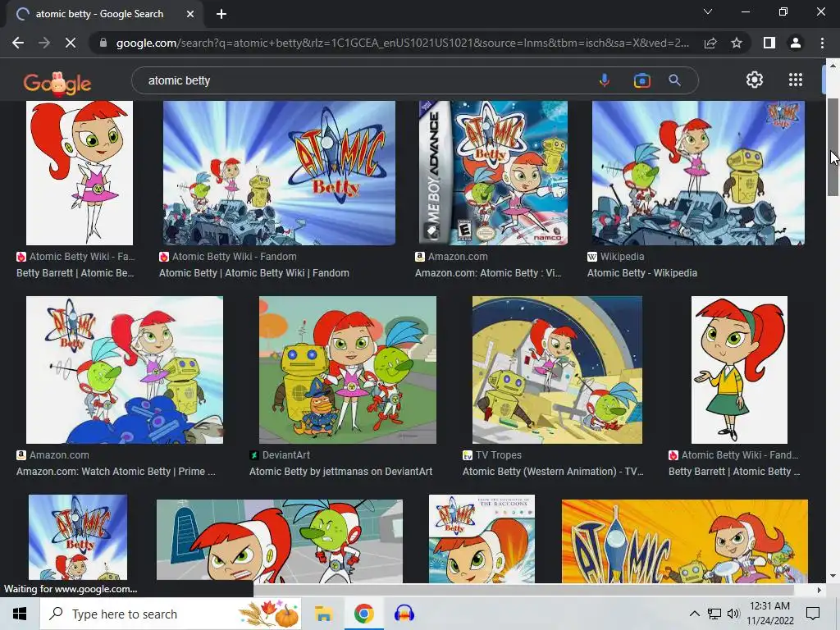Click 'Atomic Betty by jettmanas on DeviantArt' link
The image size is (840, 630).
[340, 472]
